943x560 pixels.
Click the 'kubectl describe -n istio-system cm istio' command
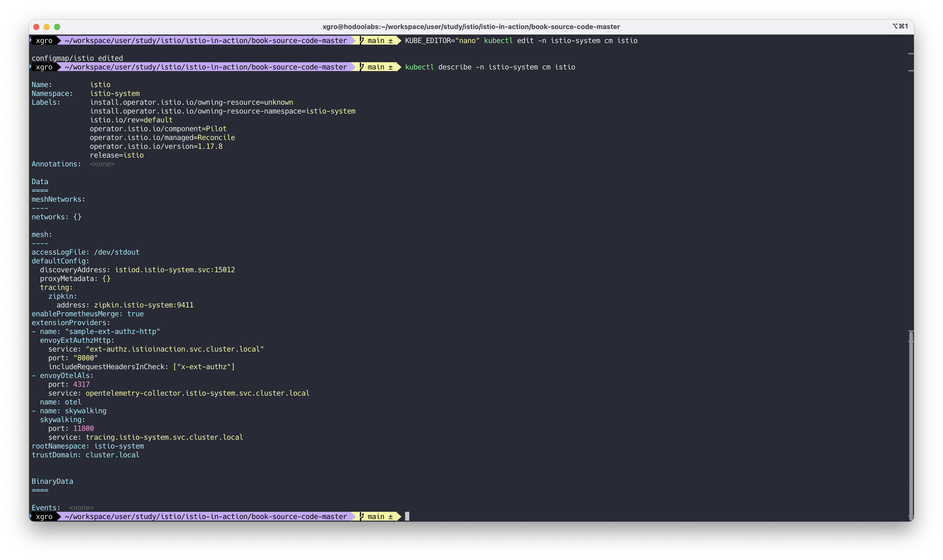tap(490, 67)
